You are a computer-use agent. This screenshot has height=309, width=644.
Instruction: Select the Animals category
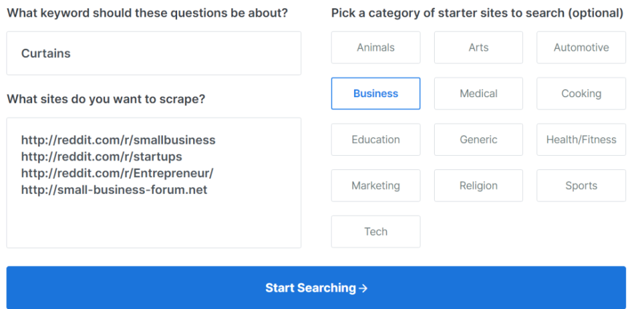click(375, 48)
